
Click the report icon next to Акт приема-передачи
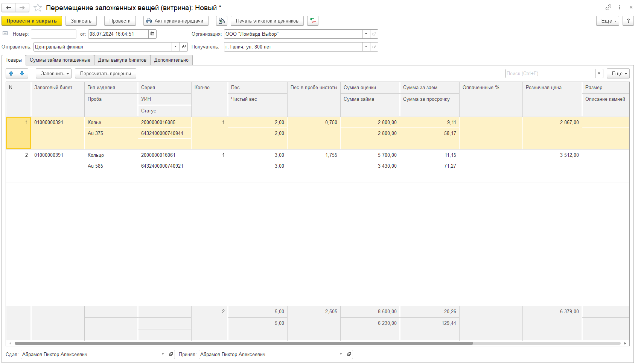click(222, 21)
